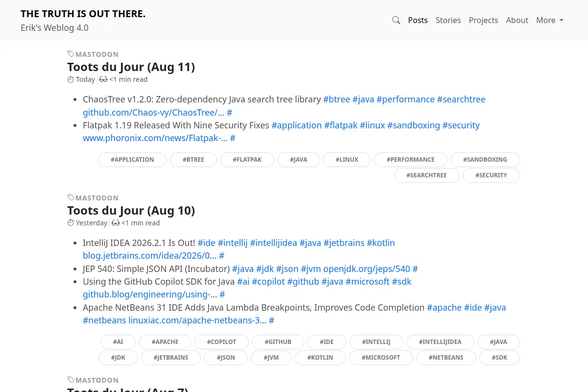This screenshot has width=588, height=392.
Task: Click the #FLATPAK tag pill
Action: (247, 160)
